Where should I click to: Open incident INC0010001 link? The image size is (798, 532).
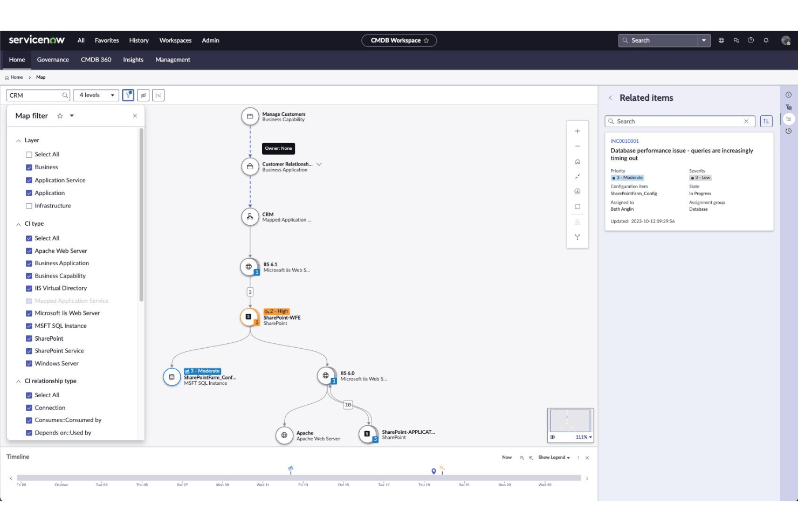[624, 141]
